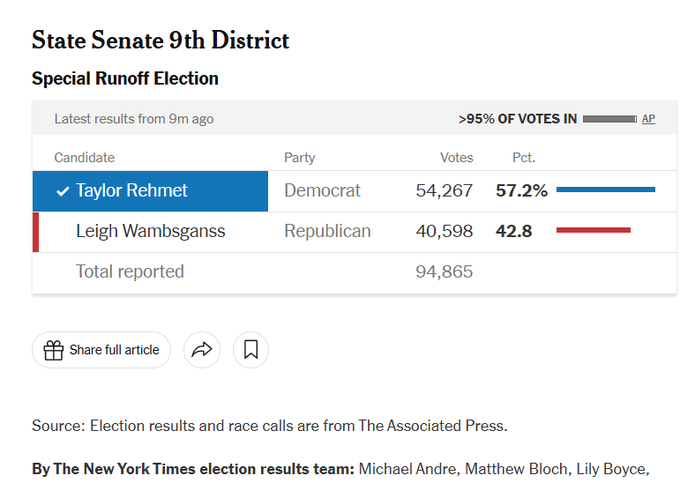
Task: Click the Share full article button
Action: tap(101, 350)
